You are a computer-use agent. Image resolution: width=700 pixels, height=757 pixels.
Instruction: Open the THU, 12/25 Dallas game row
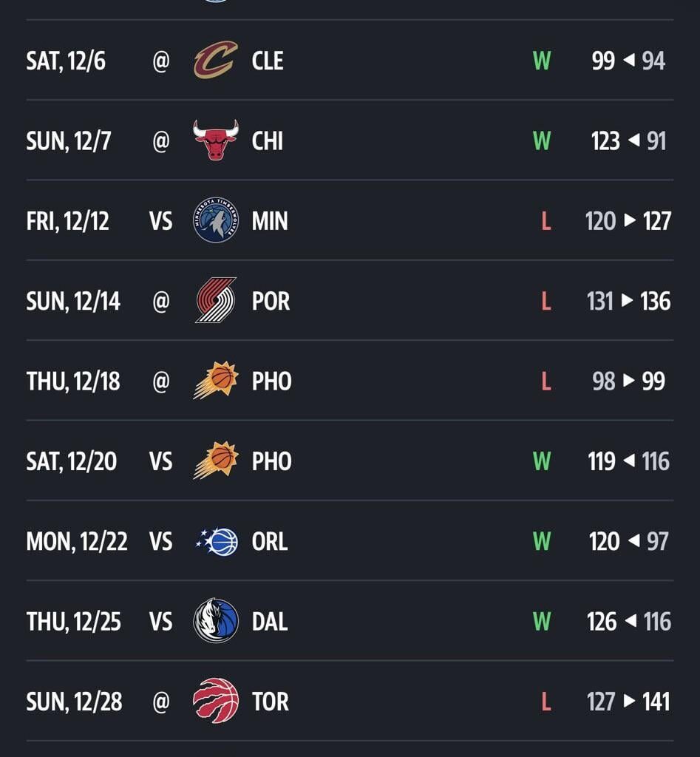[x=350, y=622]
